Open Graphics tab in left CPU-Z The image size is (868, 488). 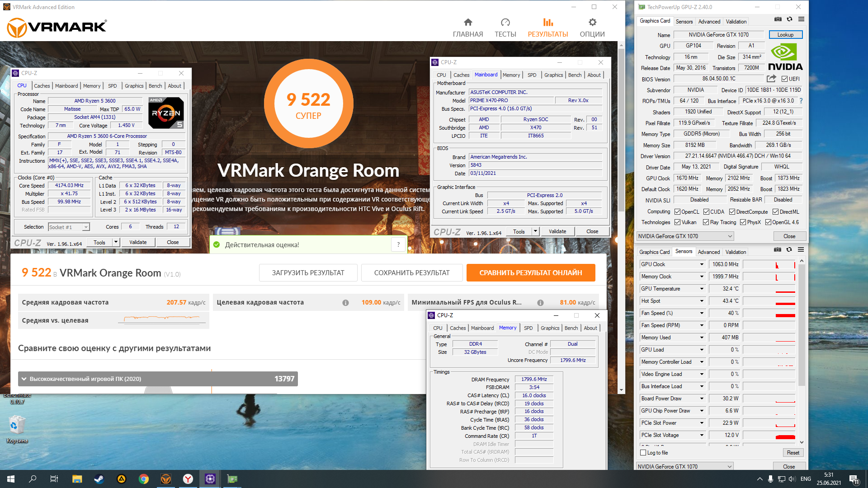pyautogui.click(x=134, y=86)
